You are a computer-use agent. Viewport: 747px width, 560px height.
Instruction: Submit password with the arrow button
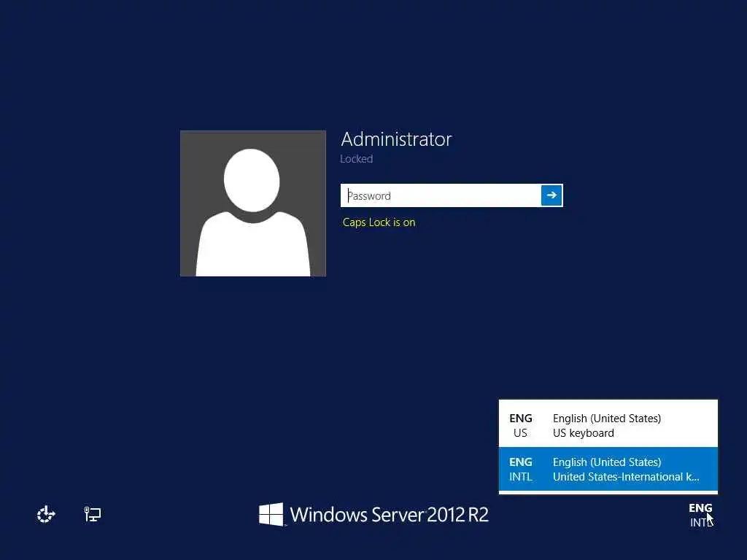point(551,195)
